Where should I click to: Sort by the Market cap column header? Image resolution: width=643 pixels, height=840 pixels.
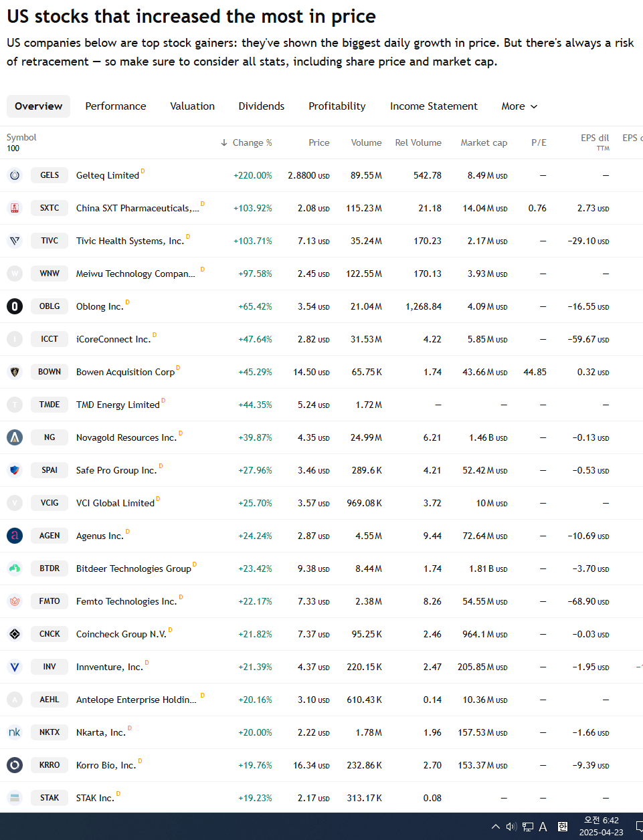pos(484,142)
